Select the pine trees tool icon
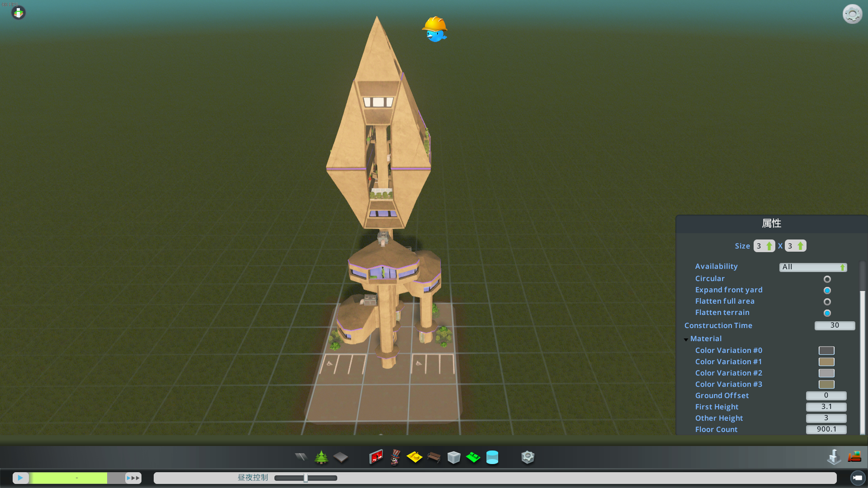This screenshot has height=488, width=868. pos(321,457)
